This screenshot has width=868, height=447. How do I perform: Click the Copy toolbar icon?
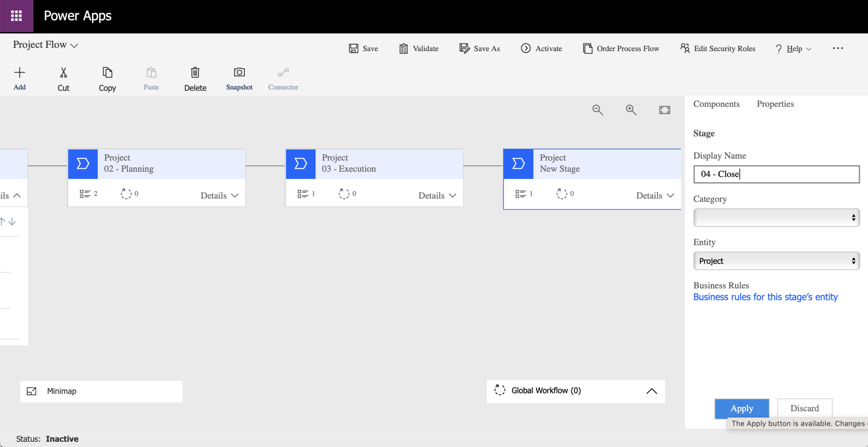point(107,73)
